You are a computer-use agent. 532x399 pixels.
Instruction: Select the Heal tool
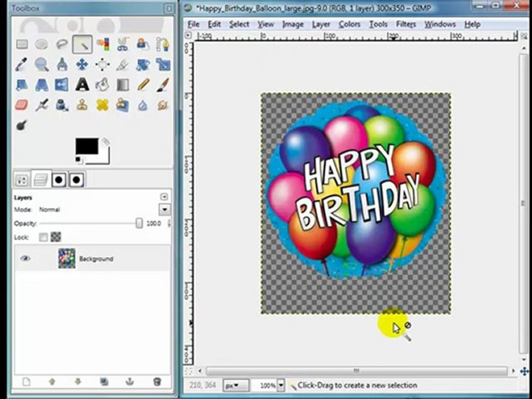pos(102,105)
